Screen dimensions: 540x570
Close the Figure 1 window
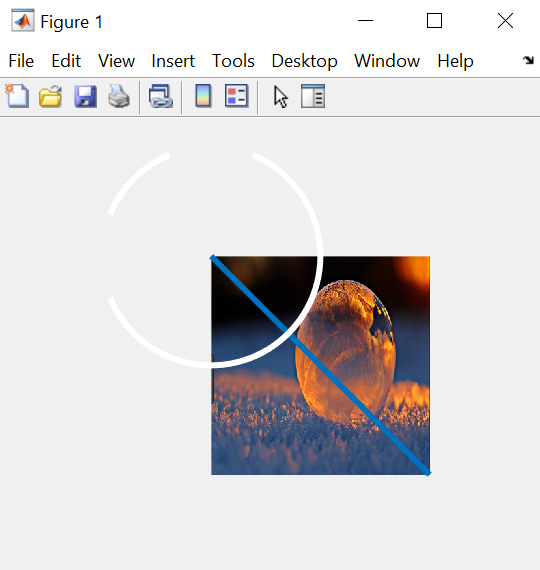505,21
